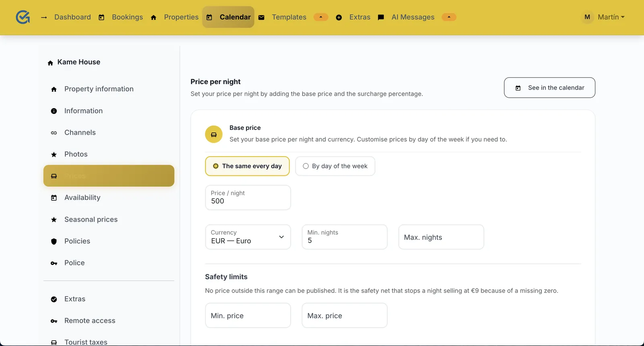Click the 'Price per night' heading
Viewport: 644px width, 346px height.
click(x=215, y=82)
